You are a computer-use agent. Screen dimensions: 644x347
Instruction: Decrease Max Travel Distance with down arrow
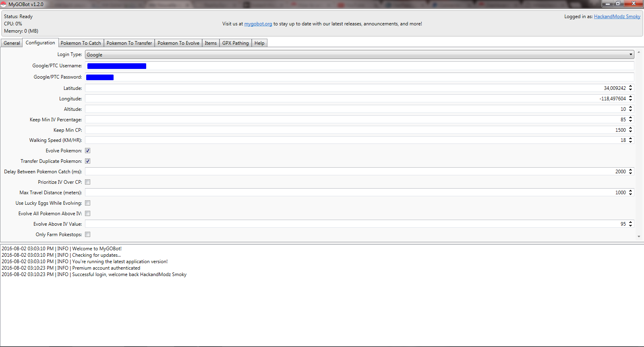pyautogui.click(x=631, y=195)
